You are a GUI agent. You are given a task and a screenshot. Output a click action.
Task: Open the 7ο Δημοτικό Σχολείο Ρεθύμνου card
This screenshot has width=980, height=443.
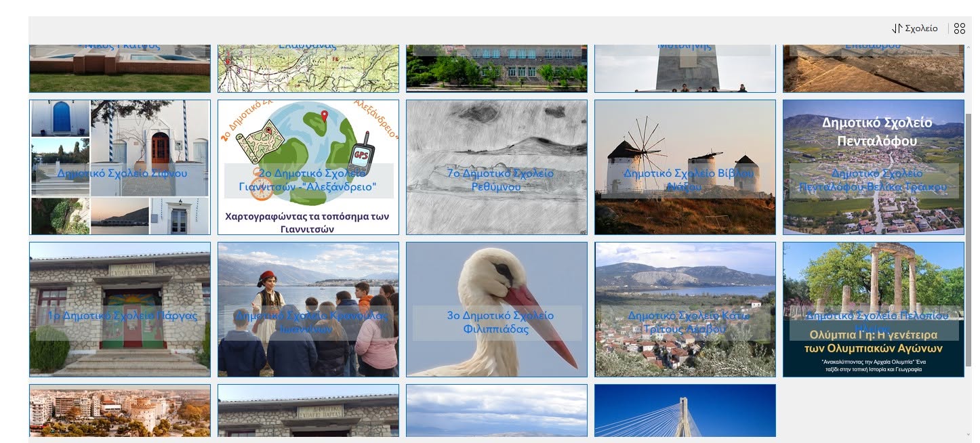497,167
